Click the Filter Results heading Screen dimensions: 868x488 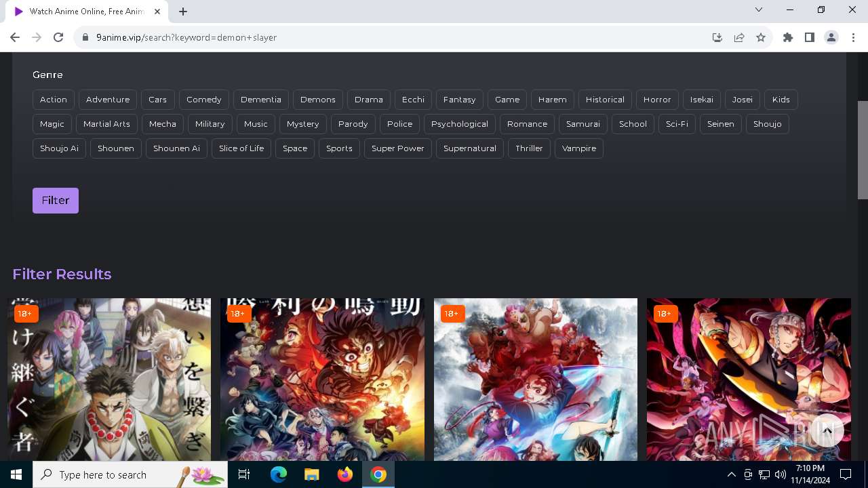pos(62,274)
